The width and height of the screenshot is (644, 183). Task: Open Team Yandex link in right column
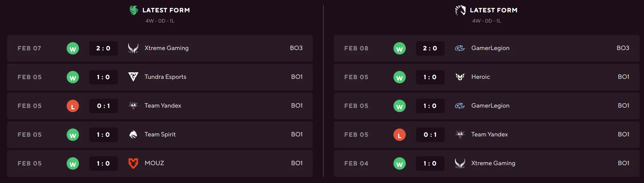click(489, 134)
